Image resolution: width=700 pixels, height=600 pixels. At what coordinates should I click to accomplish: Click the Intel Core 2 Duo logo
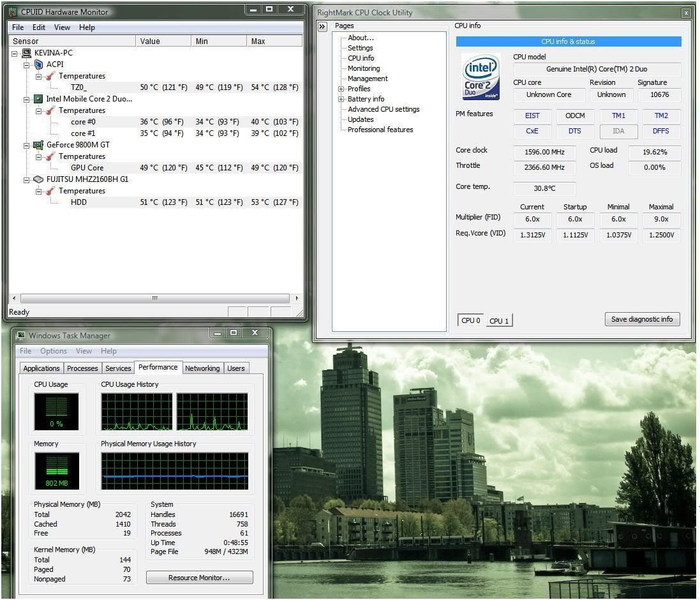[480, 77]
